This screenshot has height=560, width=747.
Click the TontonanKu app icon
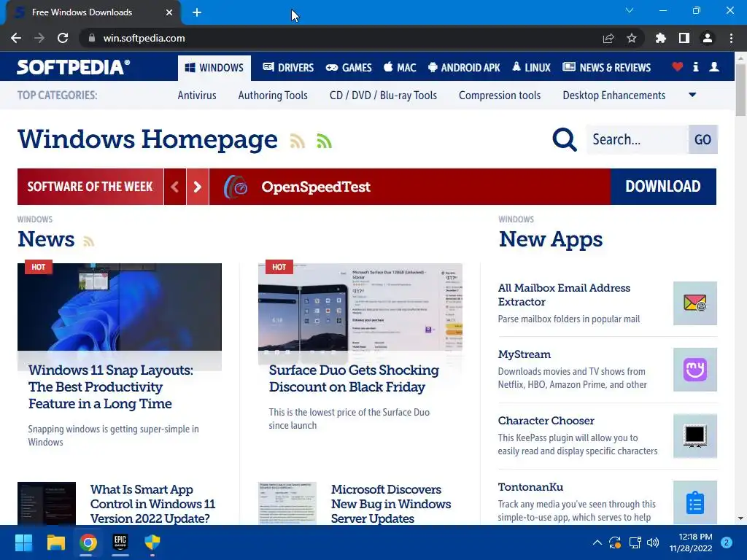(x=695, y=502)
